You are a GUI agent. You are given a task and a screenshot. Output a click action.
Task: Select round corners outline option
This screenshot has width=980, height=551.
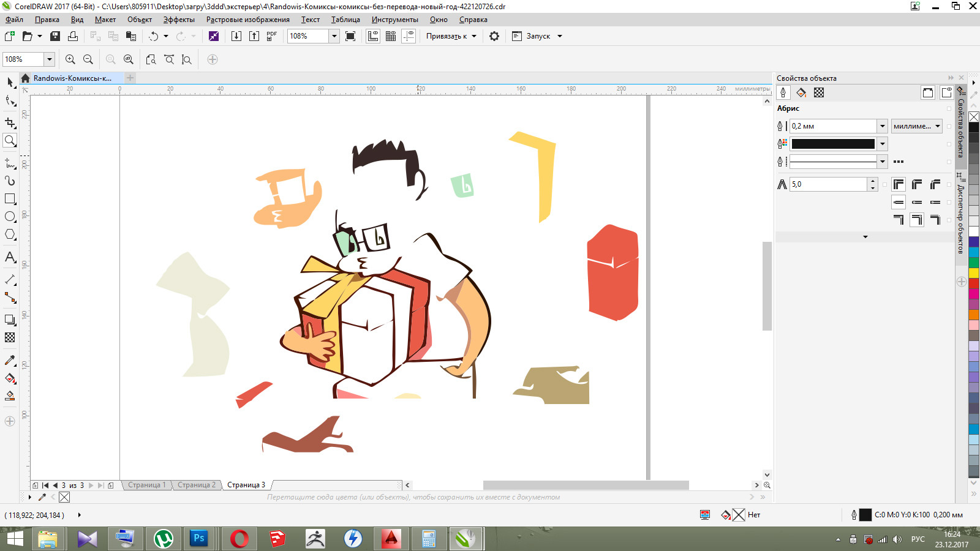coord(917,184)
